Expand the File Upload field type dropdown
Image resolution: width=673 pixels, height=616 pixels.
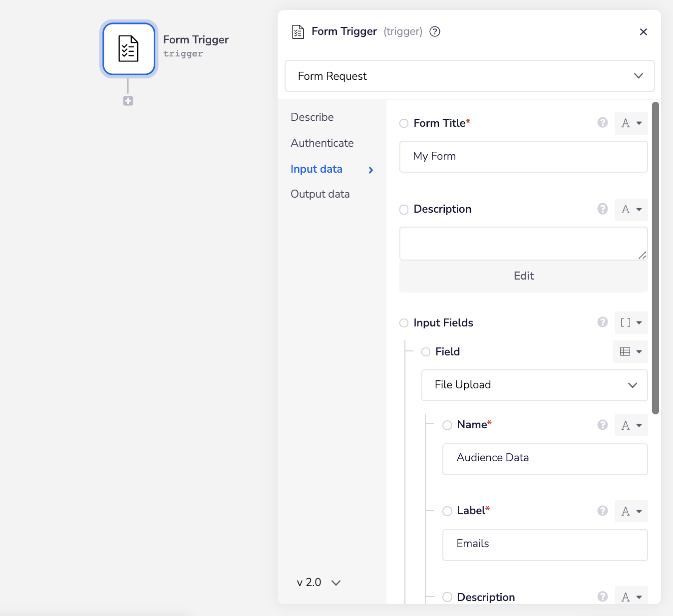point(534,385)
